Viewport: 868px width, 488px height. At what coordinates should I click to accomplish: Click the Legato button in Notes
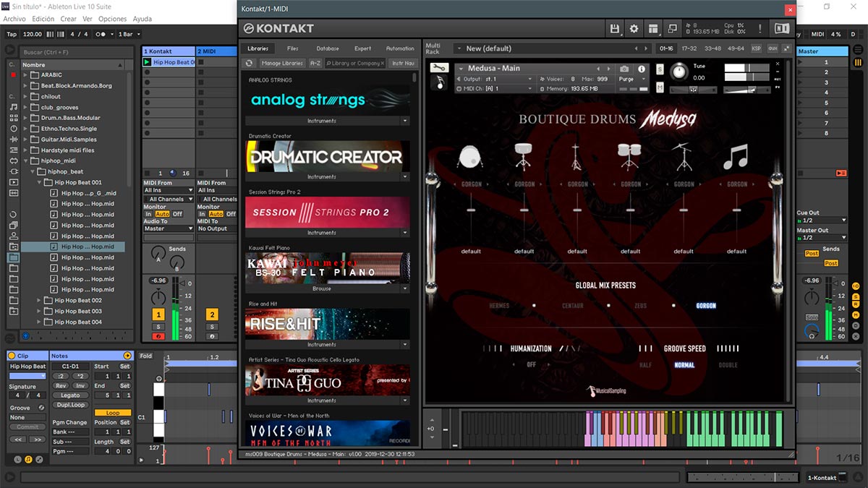[70, 395]
